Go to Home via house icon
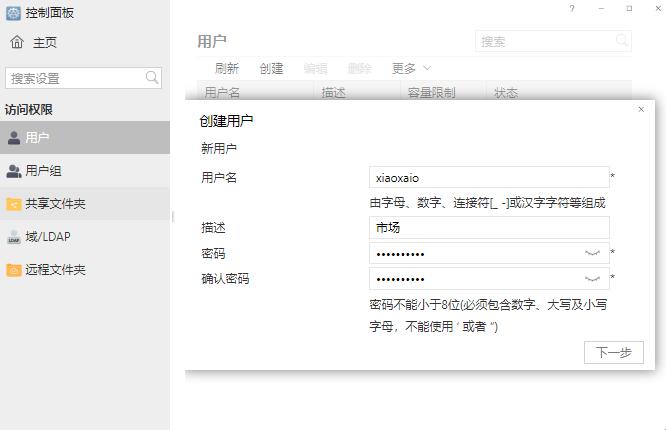 tap(17, 42)
